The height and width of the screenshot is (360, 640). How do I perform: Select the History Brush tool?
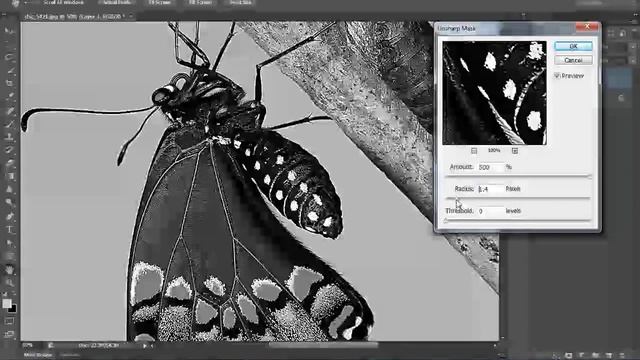pyautogui.click(x=9, y=150)
